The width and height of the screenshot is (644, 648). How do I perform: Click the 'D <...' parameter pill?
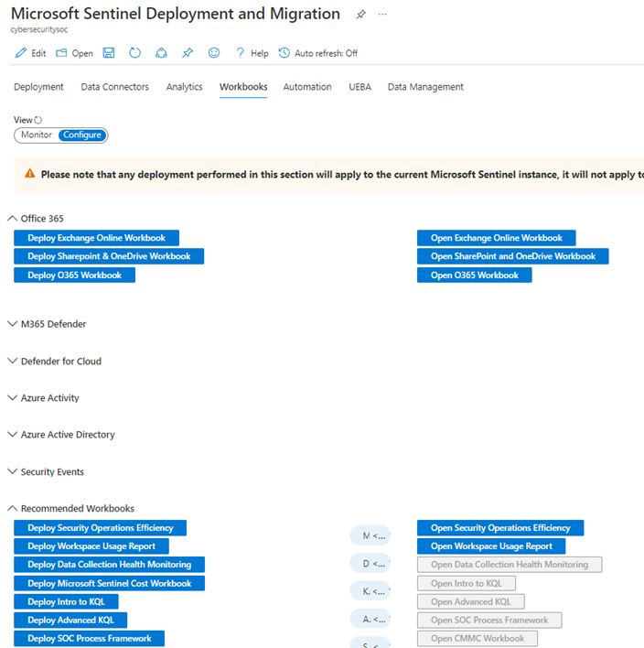point(370,564)
